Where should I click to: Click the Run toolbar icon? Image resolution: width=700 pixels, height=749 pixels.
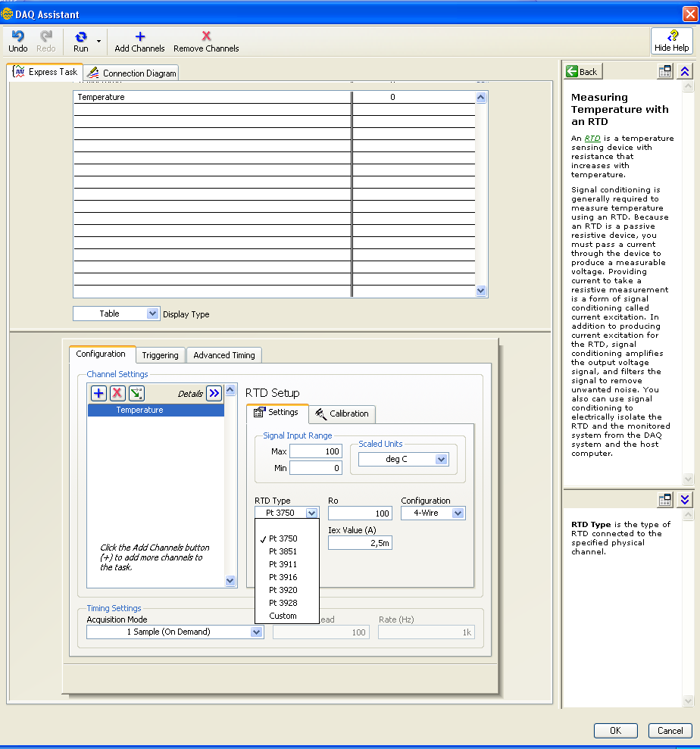click(x=80, y=36)
